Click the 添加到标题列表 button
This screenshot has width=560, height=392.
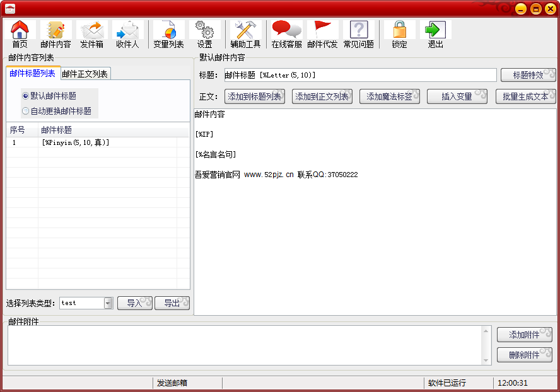[254, 96]
